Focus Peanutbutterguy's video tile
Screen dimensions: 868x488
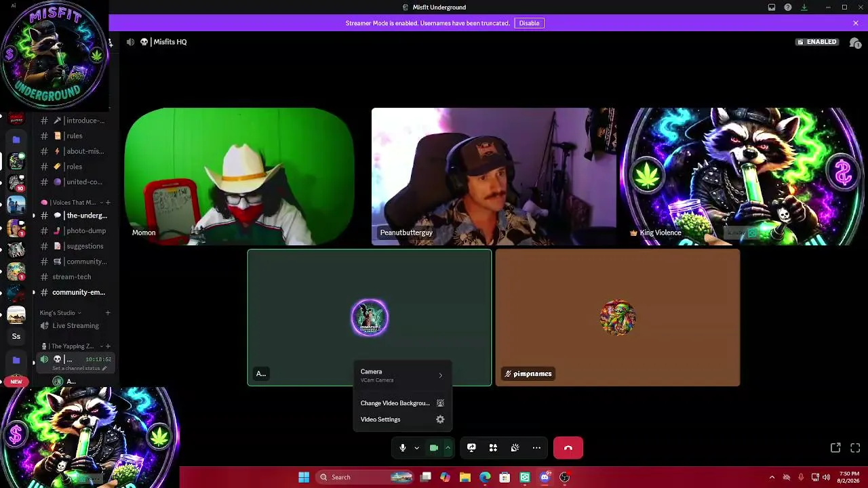[x=494, y=176]
